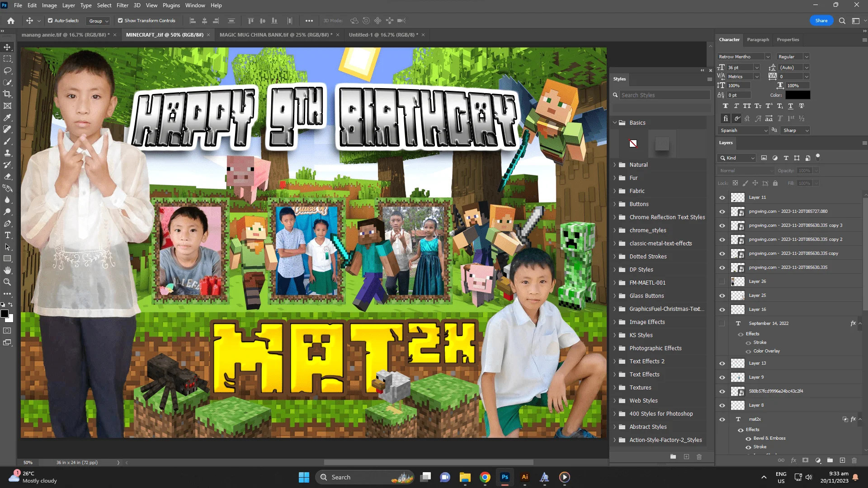
Task: Add a layer style fx
Action: click(x=793, y=460)
